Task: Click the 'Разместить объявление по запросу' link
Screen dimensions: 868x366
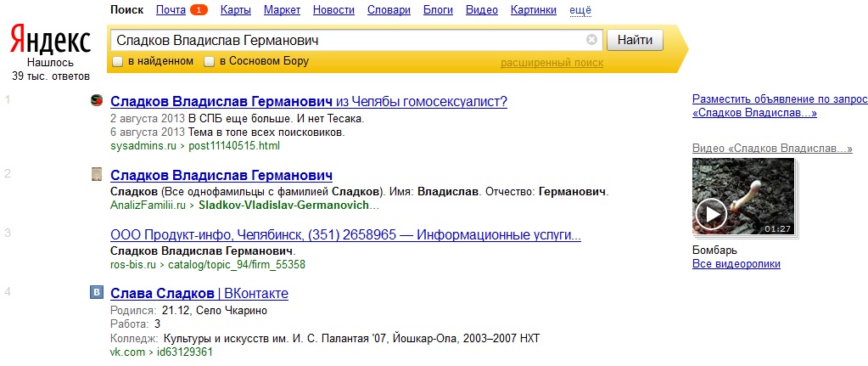Action: (x=780, y=106)
